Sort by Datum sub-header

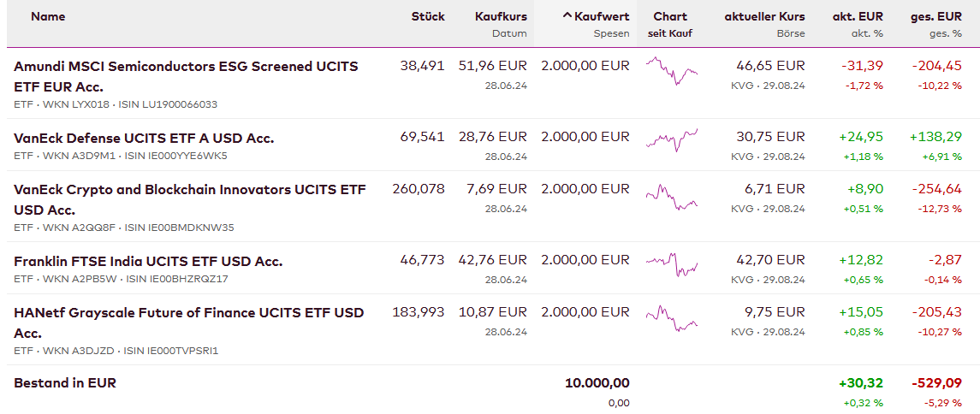[x=509, y=33]
